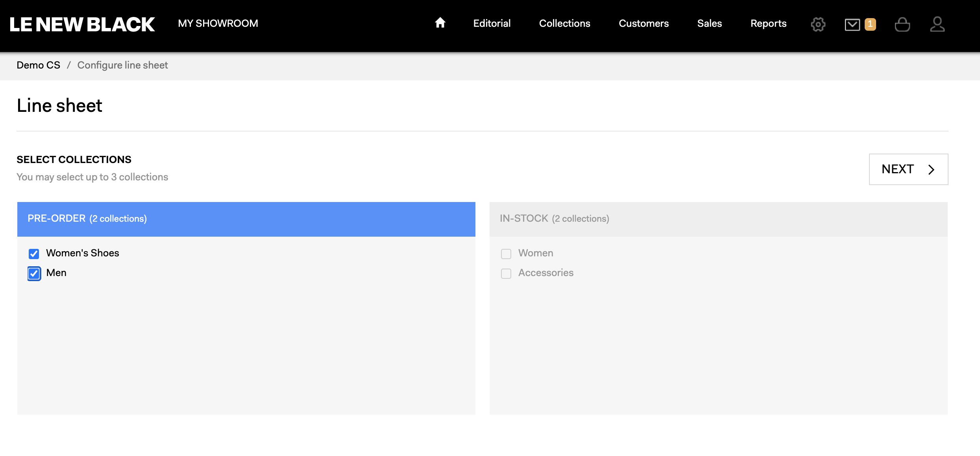Click the Configure line sheet breadcrumb

coord(122,65)
